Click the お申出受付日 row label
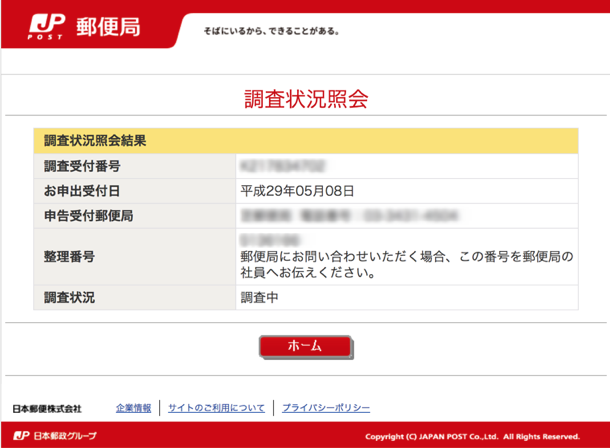This screenshot has height=448, width=610. (x=82, y=191)
